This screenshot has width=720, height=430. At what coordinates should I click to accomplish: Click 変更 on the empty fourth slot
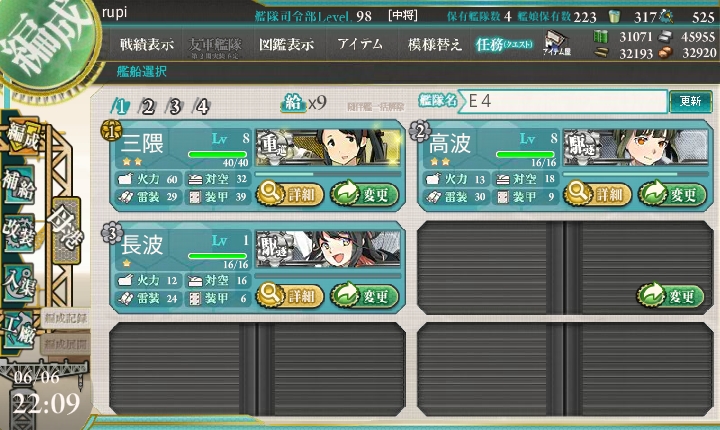coord(670,295)
